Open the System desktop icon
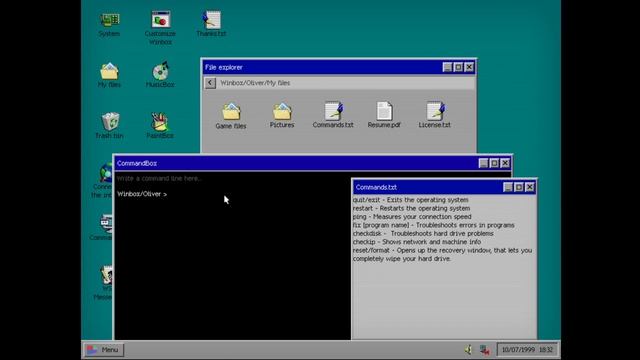Screen dimensions: 640x360 109,24
